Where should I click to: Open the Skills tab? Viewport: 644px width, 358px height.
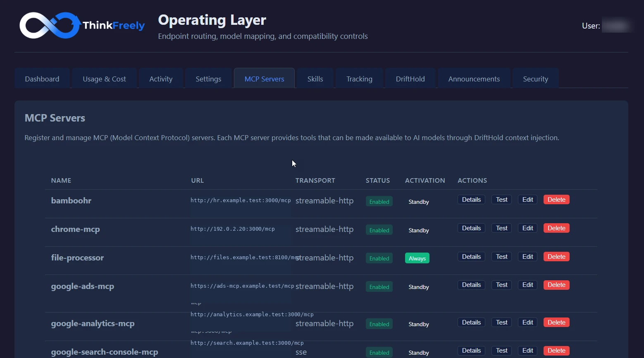click(315, 79)
